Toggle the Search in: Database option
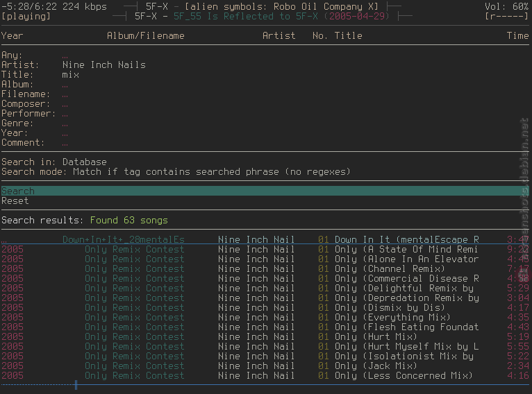The width and height of the screenshot is (532, 394). (x=54, y=162)
